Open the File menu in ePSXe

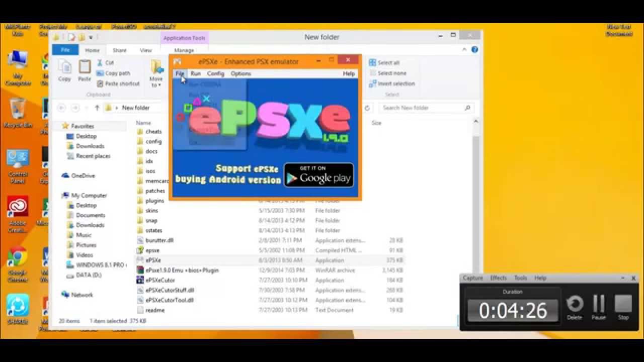pos(180,73)
